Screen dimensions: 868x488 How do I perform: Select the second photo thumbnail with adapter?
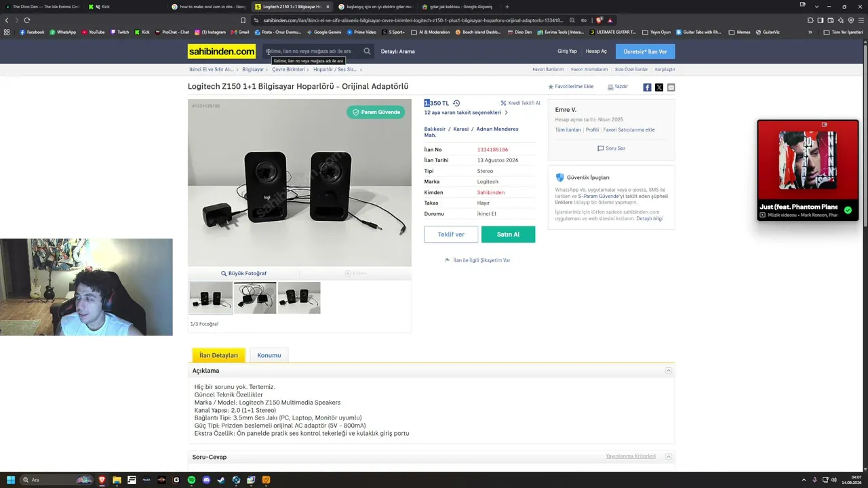pyautogui.click(x=255, y=298)
